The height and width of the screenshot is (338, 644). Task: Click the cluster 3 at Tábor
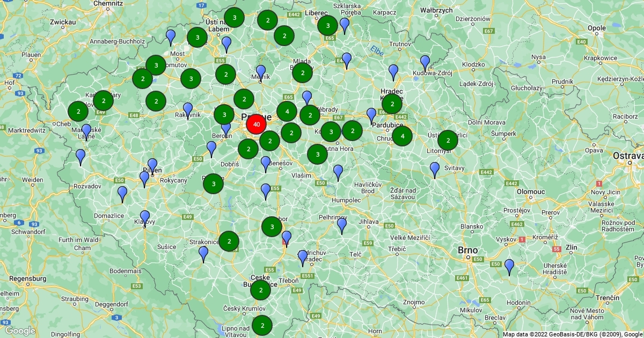[272, 226]
